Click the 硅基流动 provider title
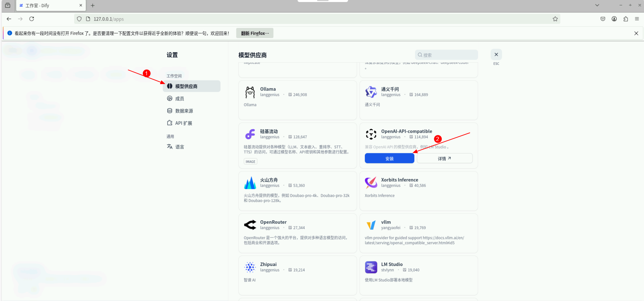 coord(269,131)
